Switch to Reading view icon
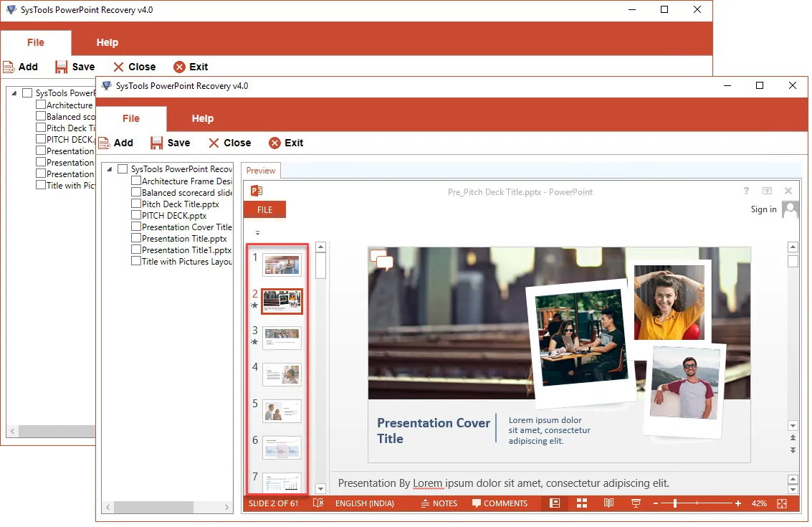The width and height of the screenshot is (812, 527). tap(609, 503)
